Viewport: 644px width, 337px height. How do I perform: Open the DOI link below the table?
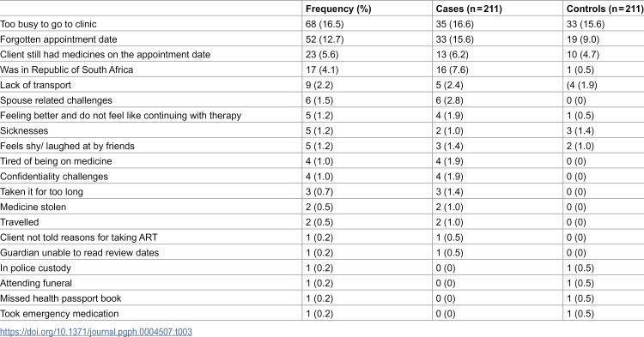coord(96,331)
